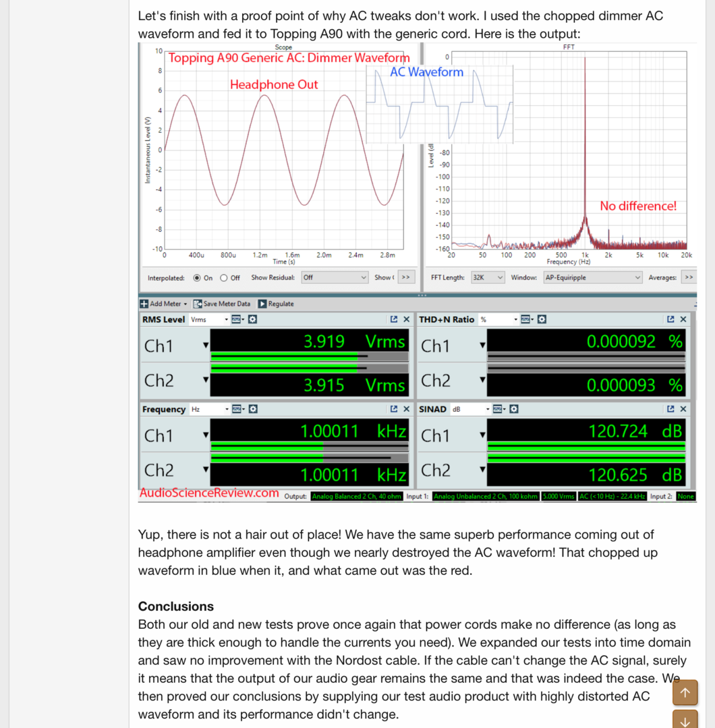The width and height of the screenshot is (715, 728).
Task: Open Frequency unit Hz dropdown
Action: point(210,409)
